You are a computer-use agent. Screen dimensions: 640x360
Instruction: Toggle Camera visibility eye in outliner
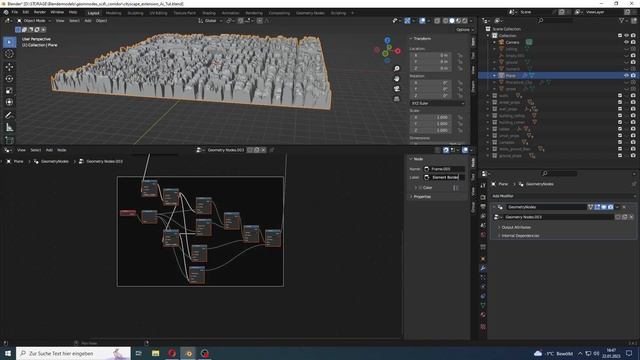pyautogui.click(x=626, y=42)
